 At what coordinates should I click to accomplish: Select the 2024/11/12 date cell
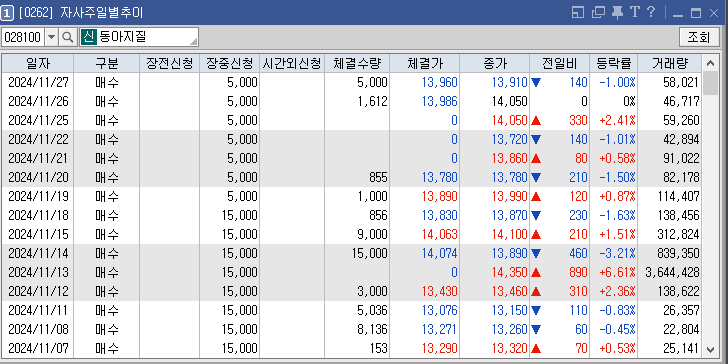point(38,291)
